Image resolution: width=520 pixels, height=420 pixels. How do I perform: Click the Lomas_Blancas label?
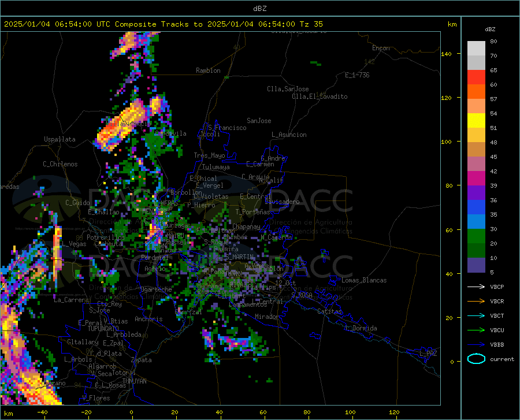364,280
